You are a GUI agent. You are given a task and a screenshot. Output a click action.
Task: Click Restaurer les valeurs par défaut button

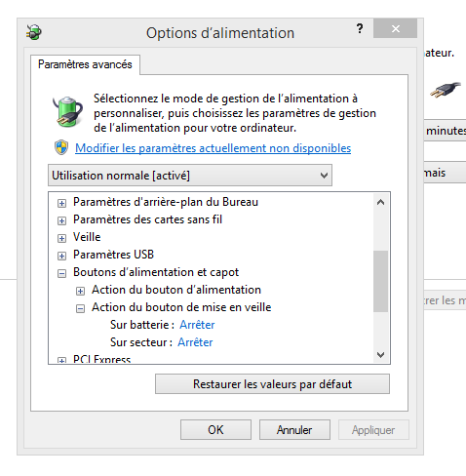(x=272, y=384)
